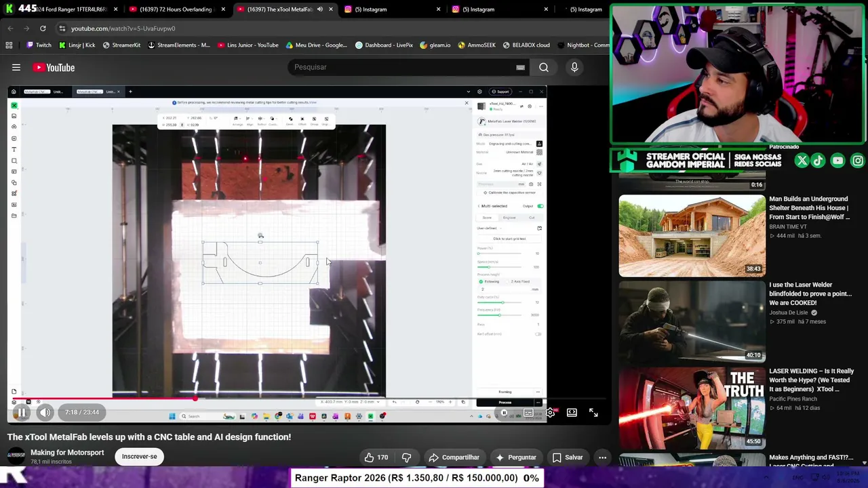Screen dimensions: 868x488
Task: Mute the audio-playing xTool MetalFab tab
Action: [x=321, y=9]
